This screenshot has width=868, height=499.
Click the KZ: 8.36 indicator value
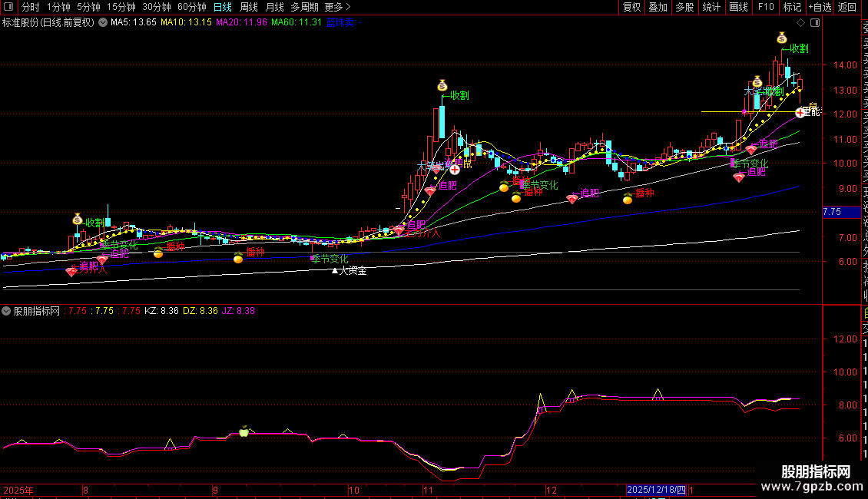(x=161, y=311)
